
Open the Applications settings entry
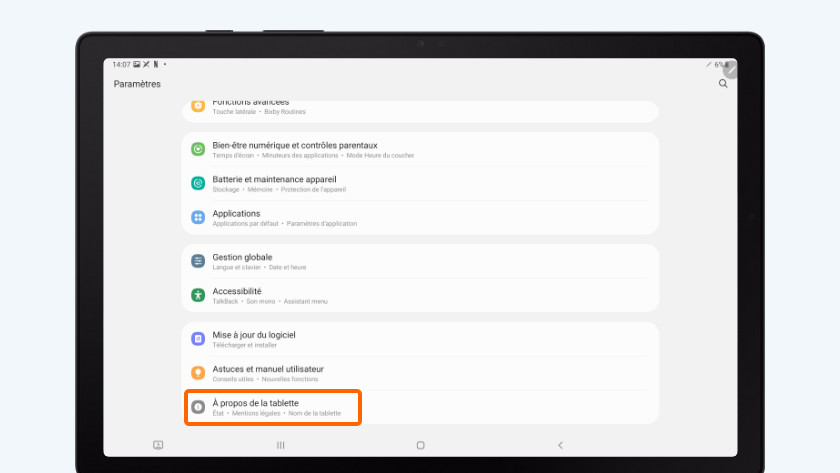pyautogui.click(x=420, y=217)
